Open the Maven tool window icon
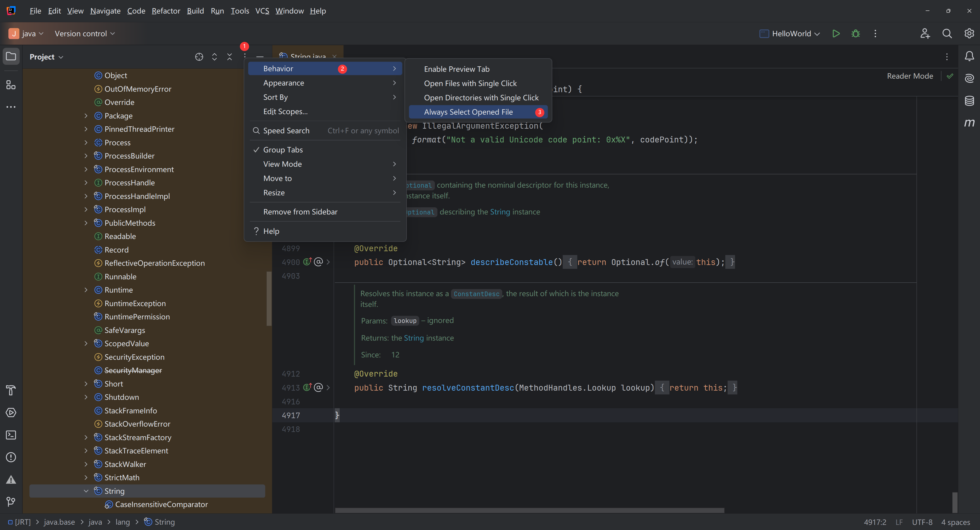This screenshot has height=530, width=980. pyautogui.click(x=969, y=123)
